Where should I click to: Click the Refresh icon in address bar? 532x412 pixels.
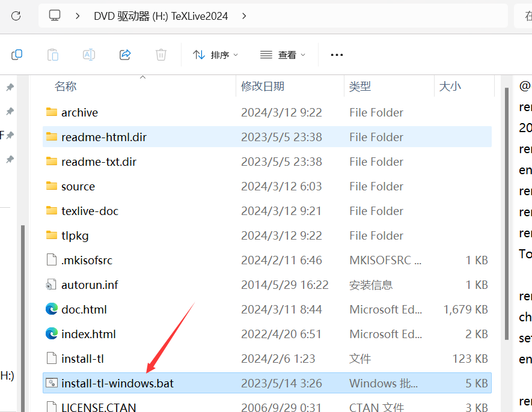[x=16, y=16]
